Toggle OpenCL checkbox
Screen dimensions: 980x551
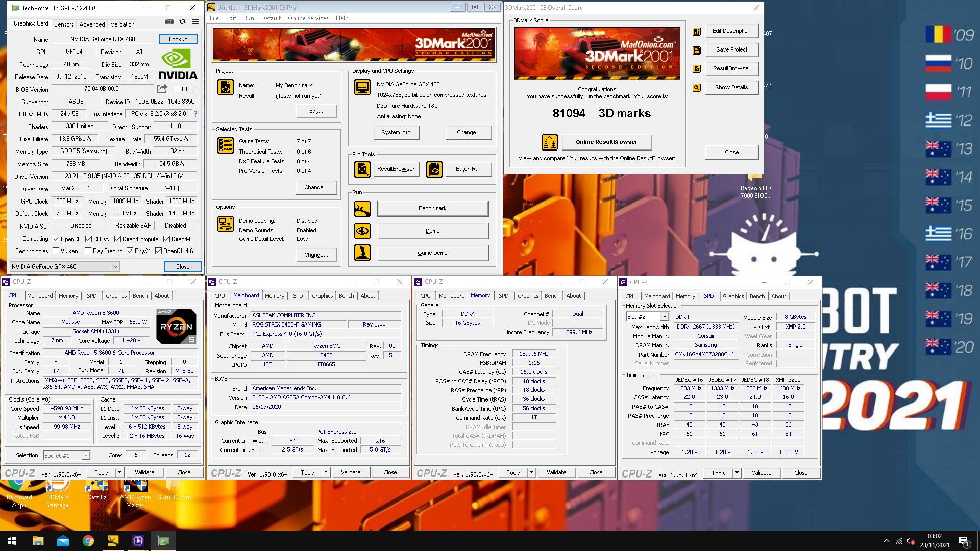pos(56,239)
